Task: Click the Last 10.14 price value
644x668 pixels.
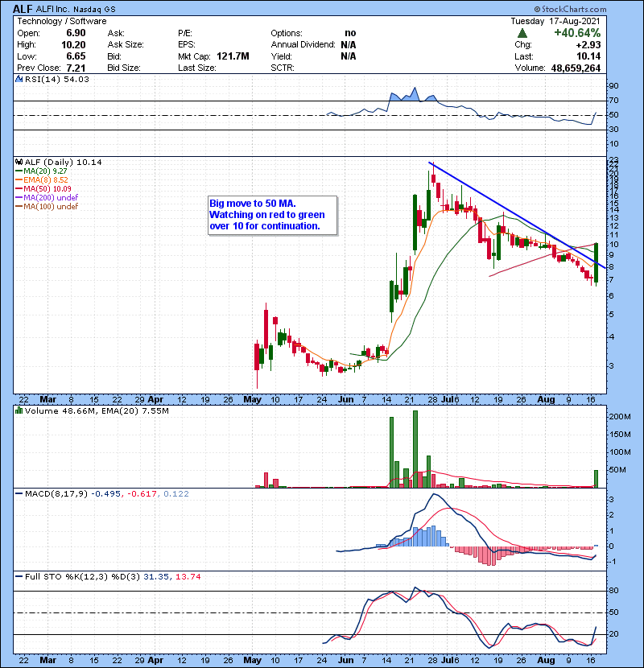Action: pos(588,56)
